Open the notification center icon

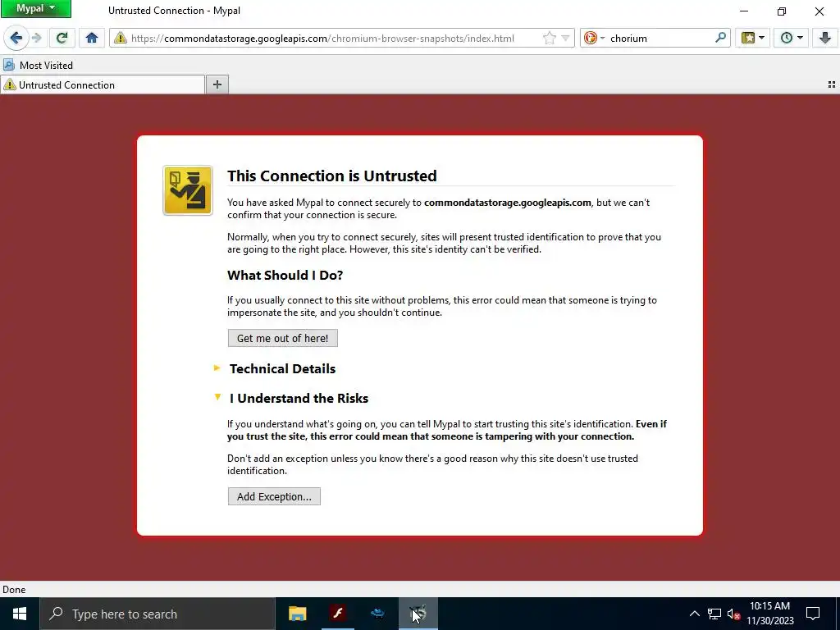coord(813,614)
